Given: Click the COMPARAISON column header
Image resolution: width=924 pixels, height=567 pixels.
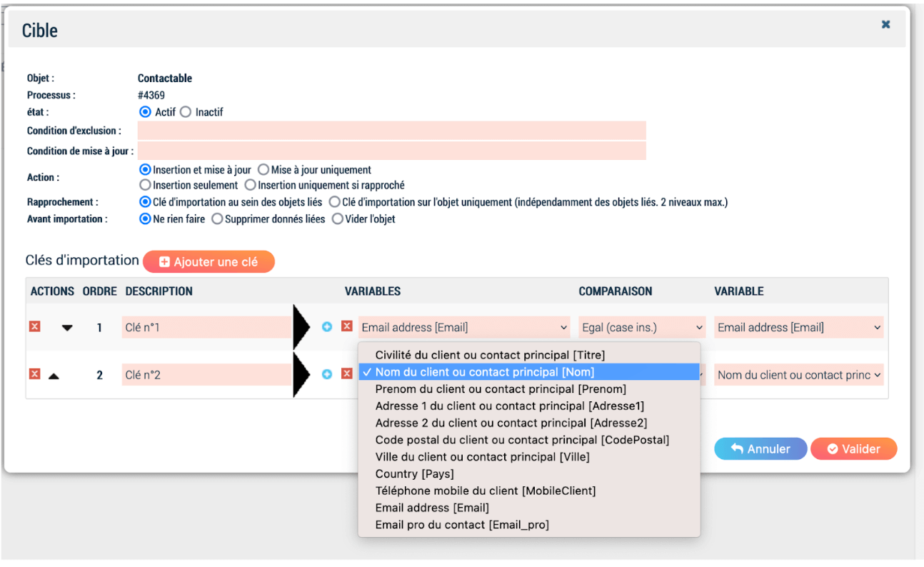Looking at the screenshot, I should [x=616, y=291].
